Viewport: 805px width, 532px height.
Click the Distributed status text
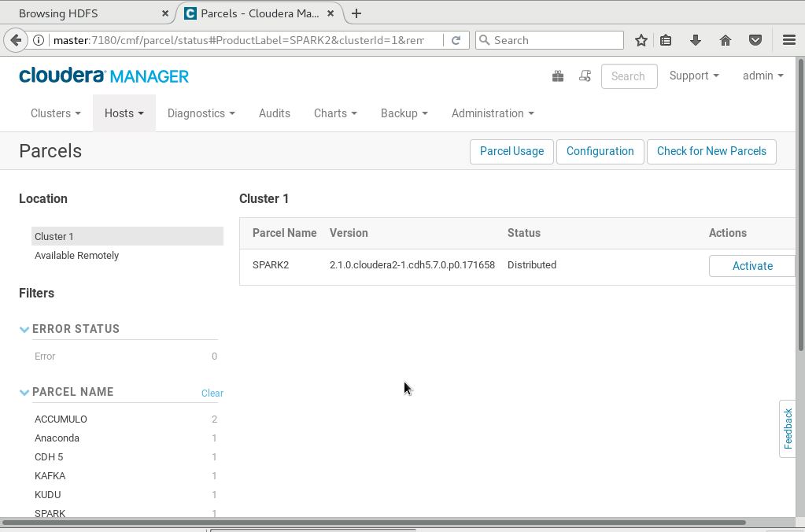tap(532, 265)
